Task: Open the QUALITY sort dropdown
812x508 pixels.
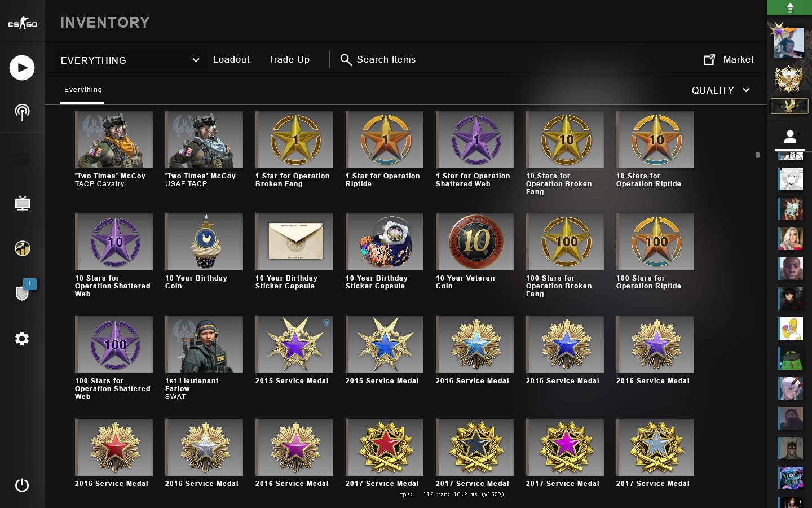Action: coord(721,90)
